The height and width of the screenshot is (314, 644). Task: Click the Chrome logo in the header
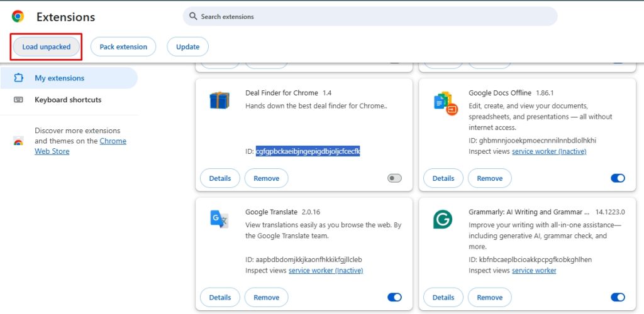click(x=18, y=16)
